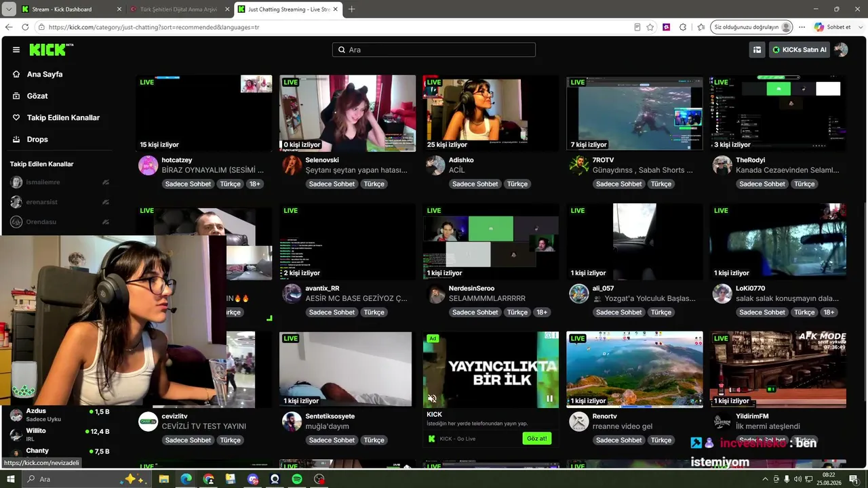Viewport: 868px width, 488px height.
Task: Select the Just Chatting Streaming tab
Action: click(x=288, y=9)
